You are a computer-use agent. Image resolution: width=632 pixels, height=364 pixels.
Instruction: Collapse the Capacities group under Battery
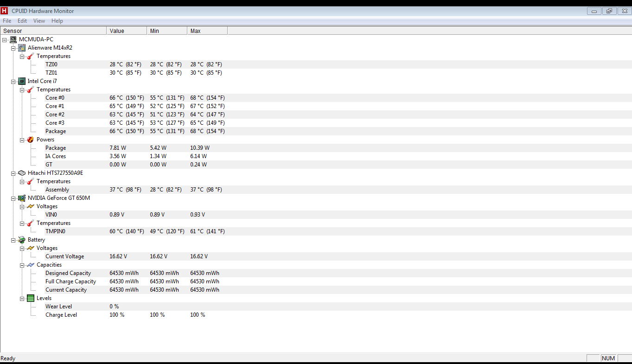22,265
